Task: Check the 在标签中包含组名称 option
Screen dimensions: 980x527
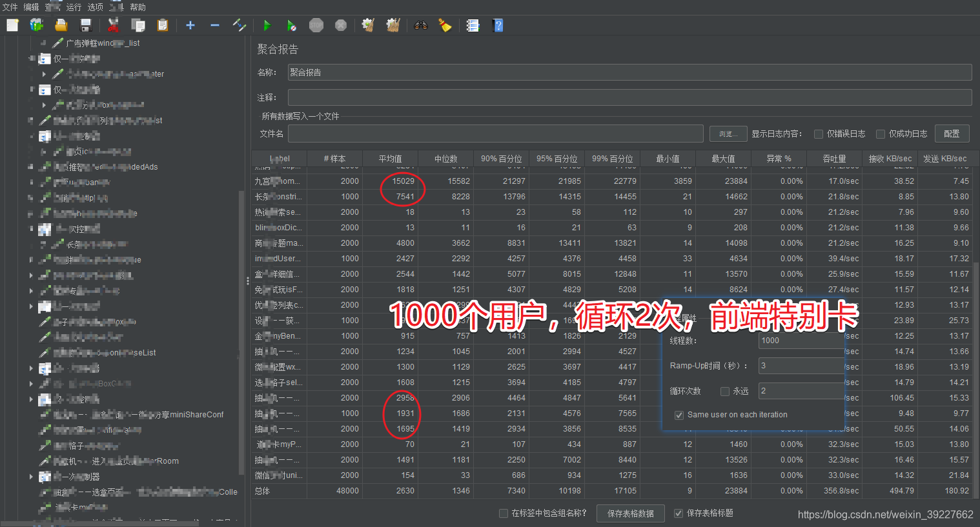Action: coord(503,513)
